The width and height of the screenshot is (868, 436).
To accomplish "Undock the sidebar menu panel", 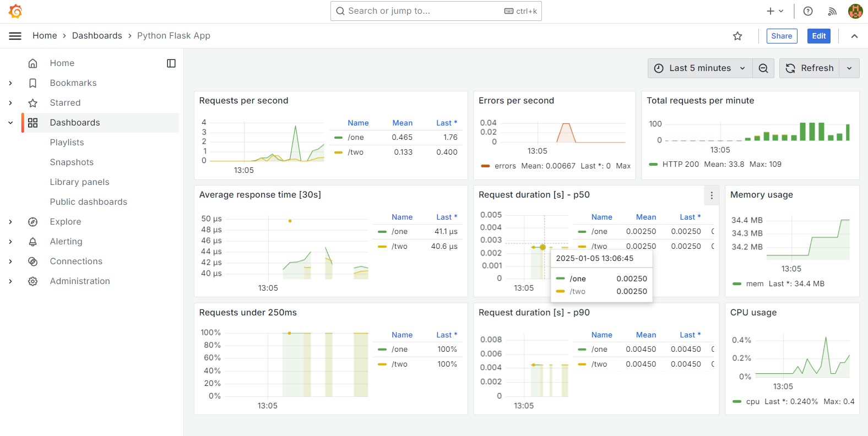I will click(171, 63).
